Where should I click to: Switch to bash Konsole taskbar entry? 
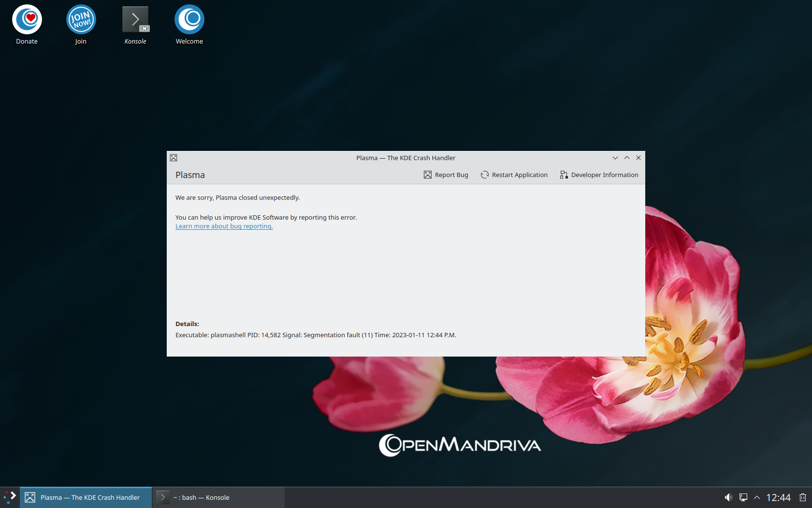click(219, 497)
